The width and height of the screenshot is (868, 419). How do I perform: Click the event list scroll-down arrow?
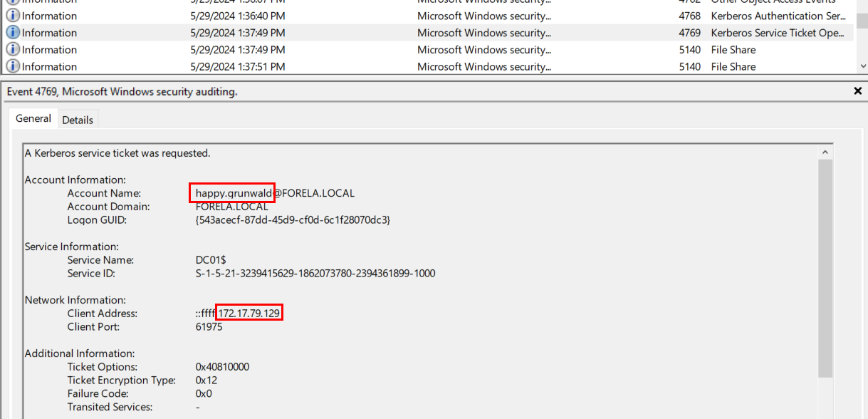862,66
